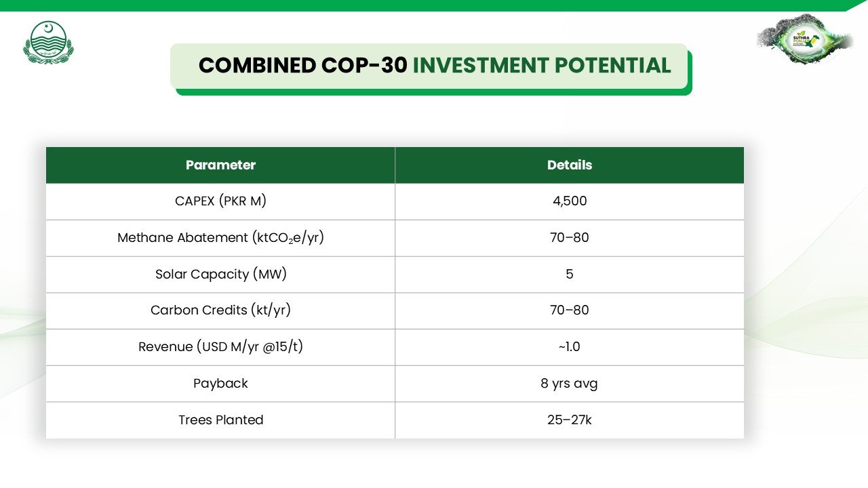Click the Solar Capacity value 5

coord(569,274)
